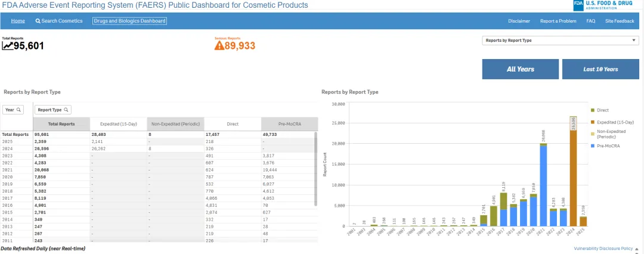Click the 2024 bar in chart

coord(573,171)
